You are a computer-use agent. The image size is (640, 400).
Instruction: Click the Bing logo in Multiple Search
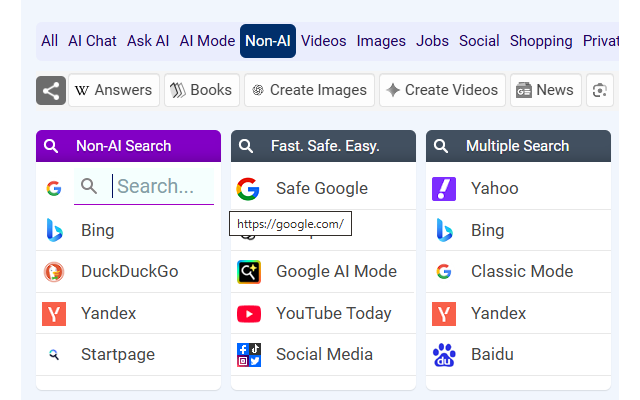coord(444,230)
